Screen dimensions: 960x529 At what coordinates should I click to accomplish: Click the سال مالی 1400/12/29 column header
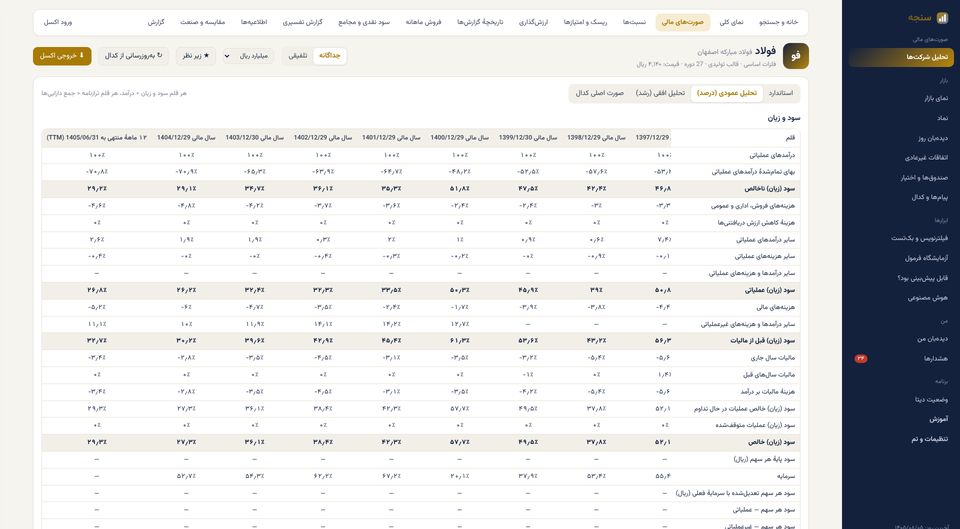pyautogui.click(x=459, y=138)
